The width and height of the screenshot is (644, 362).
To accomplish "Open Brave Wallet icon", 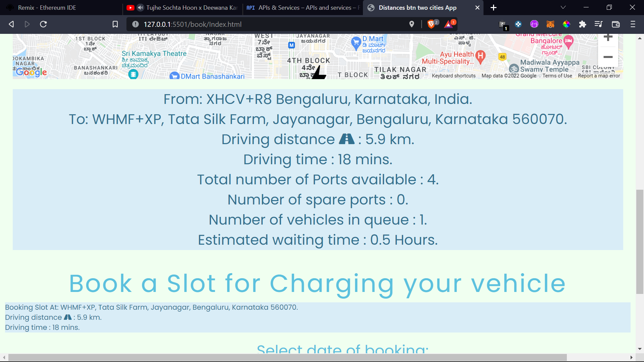I will pos(616,24).
